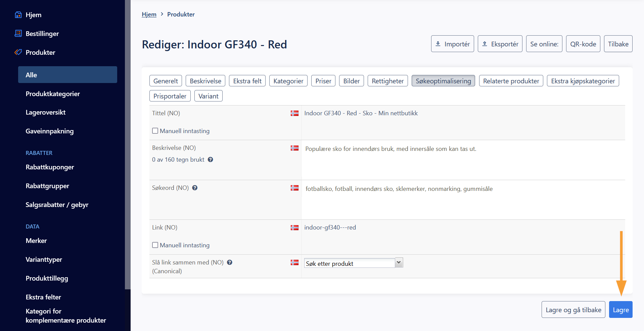Open help icon next to 160 tegn brukt
The image size is (644, 331).
pyautogui.click(x=211, y=160)
